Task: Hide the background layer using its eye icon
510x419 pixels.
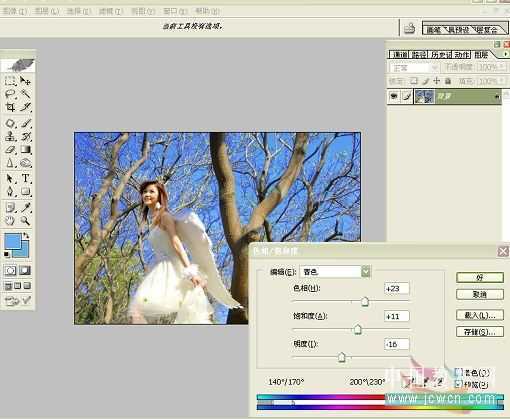Action: pos(394,97)
